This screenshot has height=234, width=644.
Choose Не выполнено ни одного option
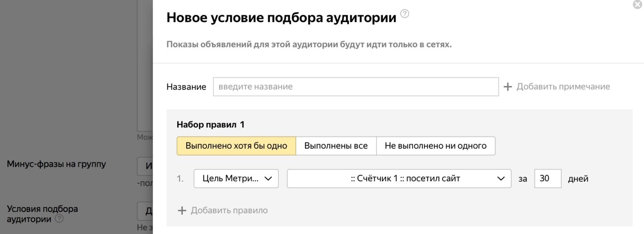click(435, 146)
